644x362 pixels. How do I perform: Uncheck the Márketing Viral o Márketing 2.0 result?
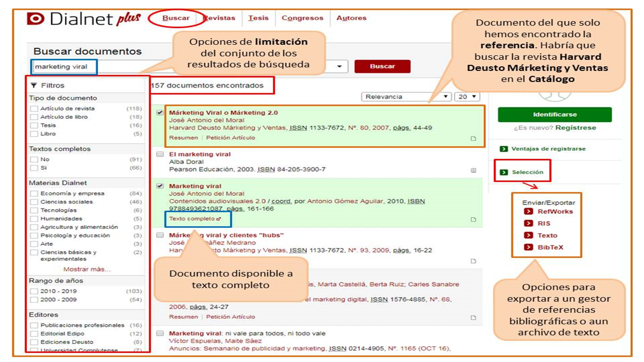tap(160, 113)
